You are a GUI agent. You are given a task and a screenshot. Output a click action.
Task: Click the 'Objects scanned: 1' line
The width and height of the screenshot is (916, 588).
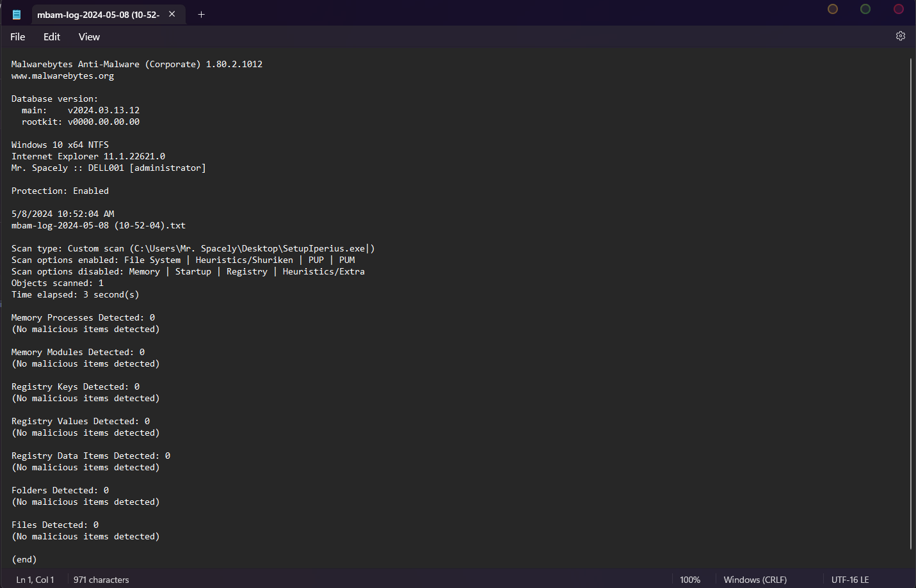click(58, 283)
